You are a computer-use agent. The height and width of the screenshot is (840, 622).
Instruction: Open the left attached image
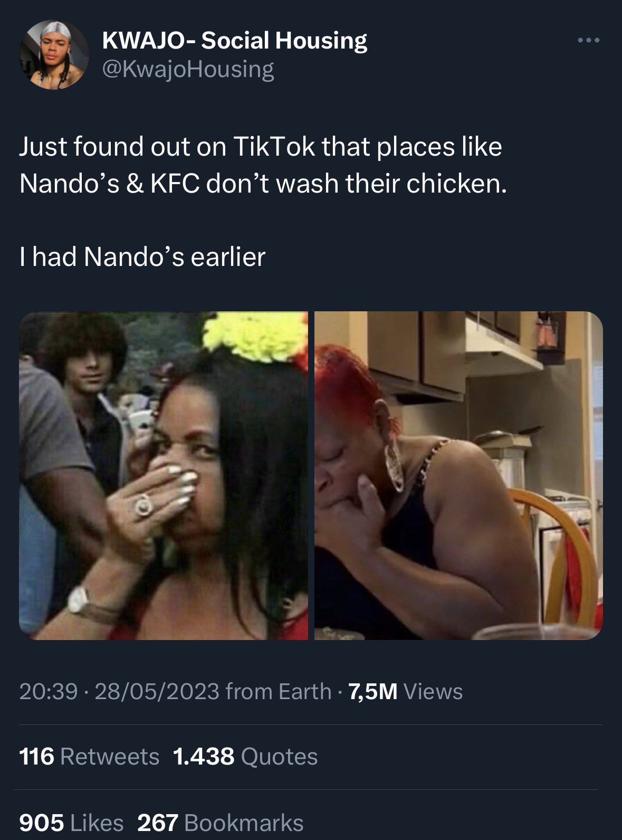point(164,475)
